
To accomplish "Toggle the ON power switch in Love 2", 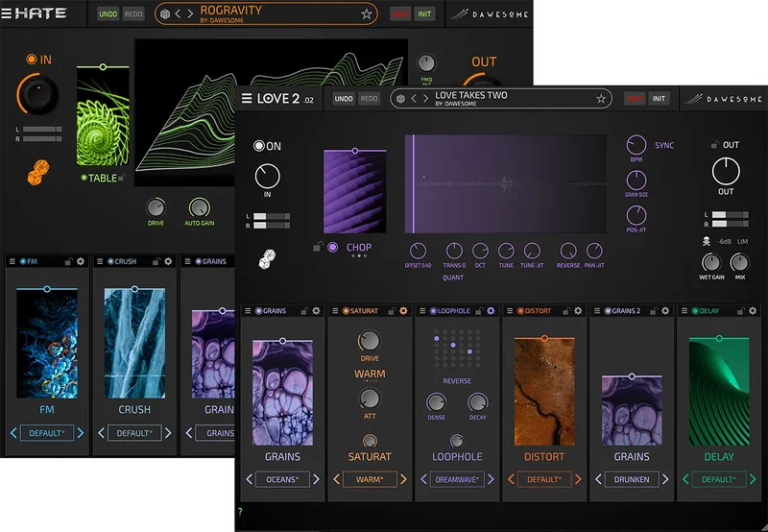I will click(x=258, y=146).
